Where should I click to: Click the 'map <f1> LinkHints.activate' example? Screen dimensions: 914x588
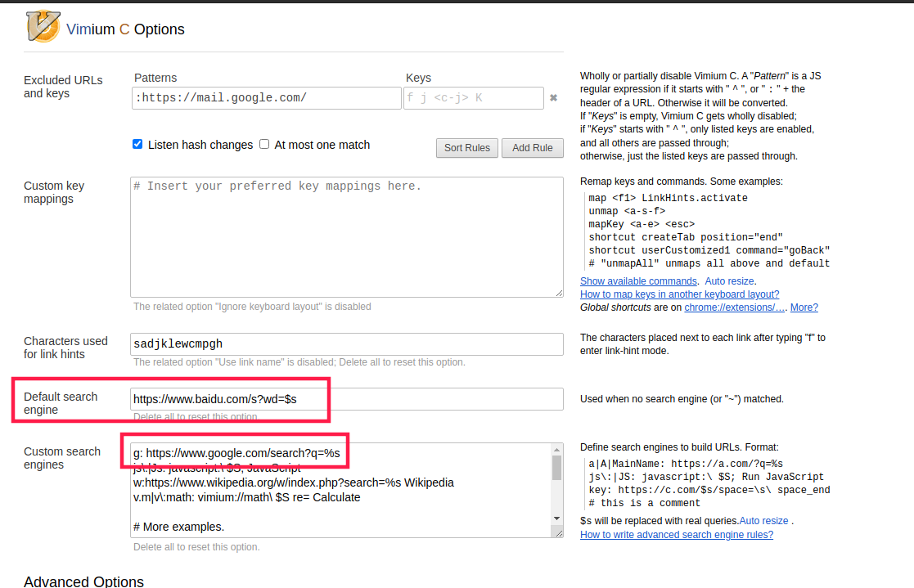click(668, 198)
